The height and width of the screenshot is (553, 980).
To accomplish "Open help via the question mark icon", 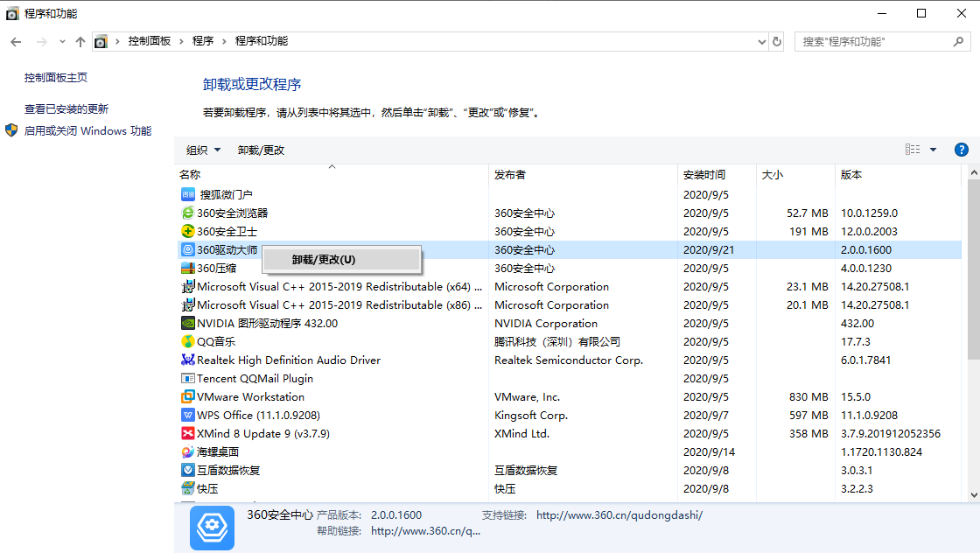I will pyautogui.click(x=962, y=150).
